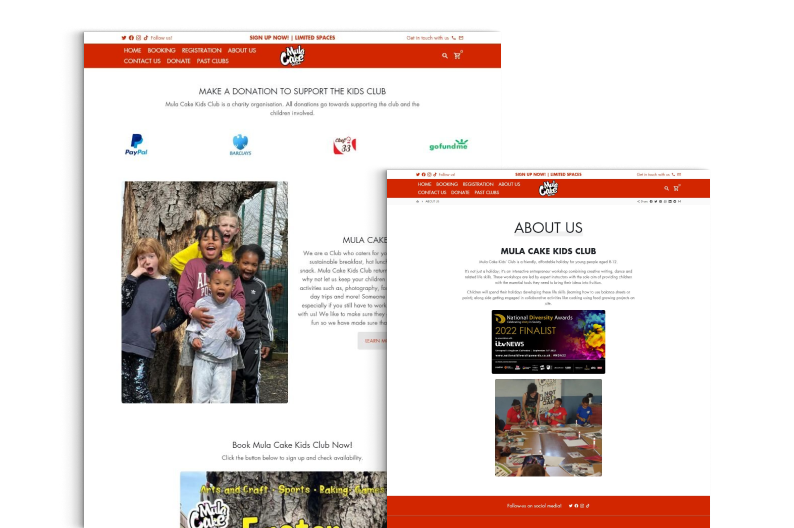Click email envelope icon on the donation page top bar

(x=461, y=38)
